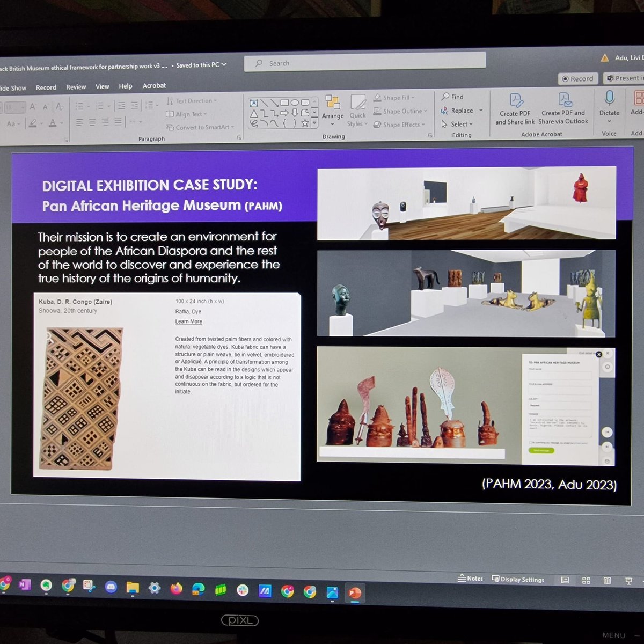The width and height of the screenshot is (644, 644).
Task: Open Change Case Aa dropdown
Action: [x=12, y=124]
